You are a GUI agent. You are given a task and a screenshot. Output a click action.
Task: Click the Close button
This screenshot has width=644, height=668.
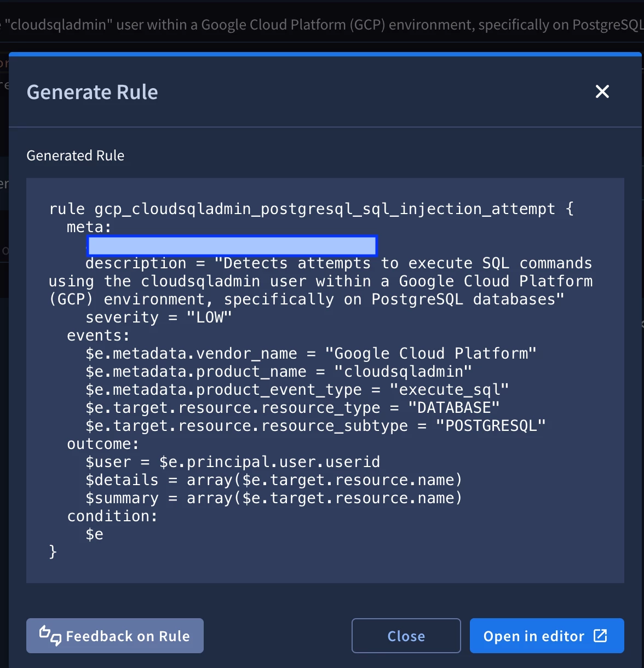406,636
